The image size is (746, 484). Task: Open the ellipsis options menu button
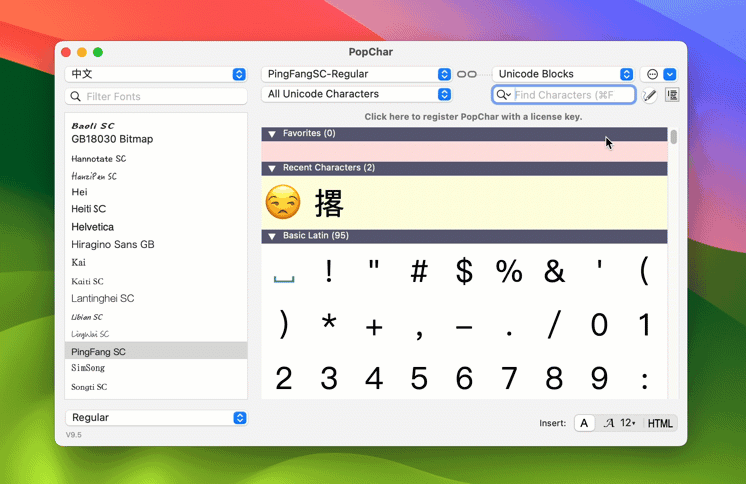point(652,74)
